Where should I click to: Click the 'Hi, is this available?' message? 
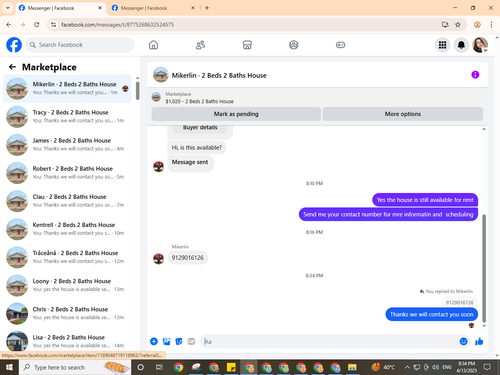[197, 147]
